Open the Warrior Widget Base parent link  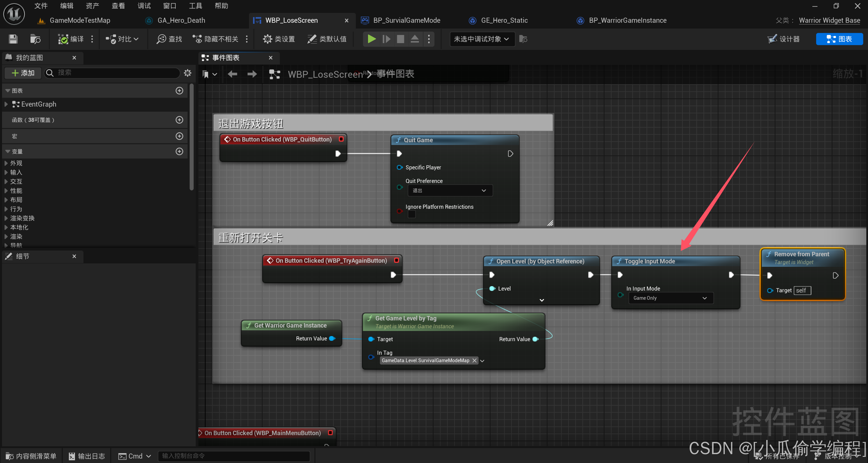click(829, 20)
